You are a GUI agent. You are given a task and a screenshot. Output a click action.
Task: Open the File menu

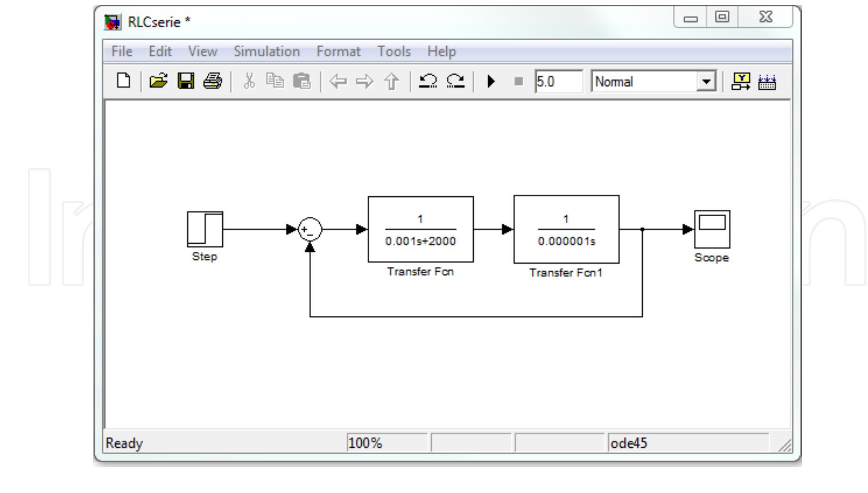point(122,51)
